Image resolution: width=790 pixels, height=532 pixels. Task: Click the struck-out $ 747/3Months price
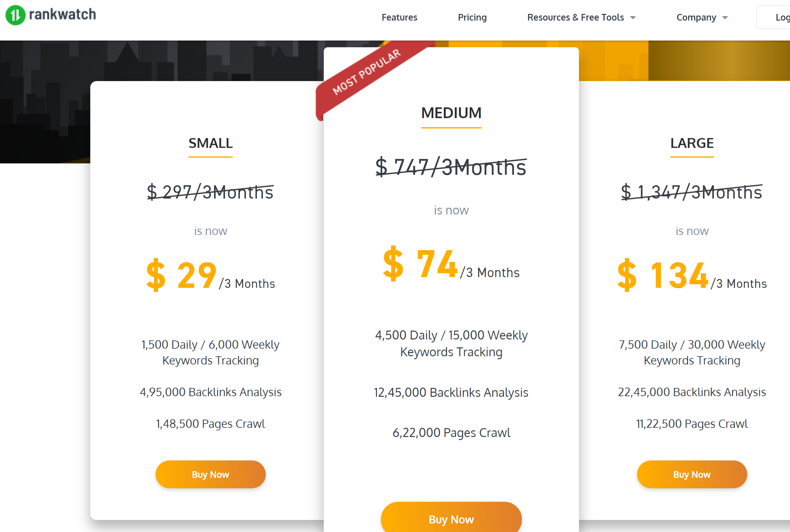click(451, 167)
